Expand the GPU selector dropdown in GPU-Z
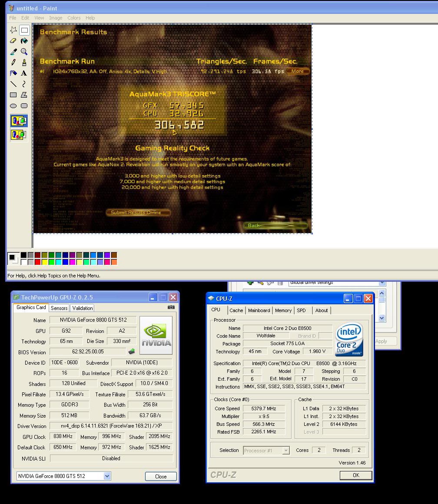Screen dimensions: 438x504 pyautogui.click(x=107, y=476)
